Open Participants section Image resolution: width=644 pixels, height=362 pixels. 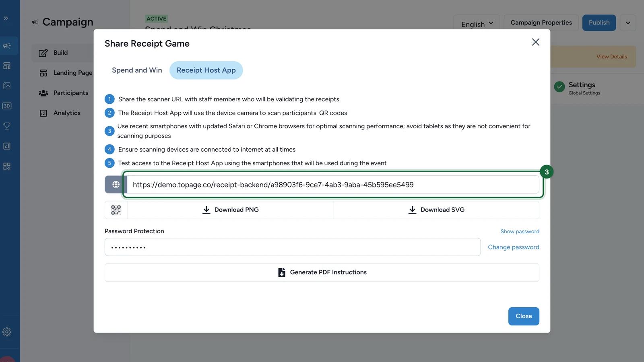tap(63, 93)
